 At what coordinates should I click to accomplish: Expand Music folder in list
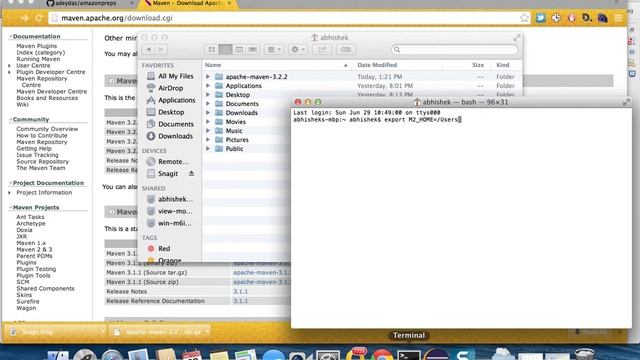click(208, 130)
